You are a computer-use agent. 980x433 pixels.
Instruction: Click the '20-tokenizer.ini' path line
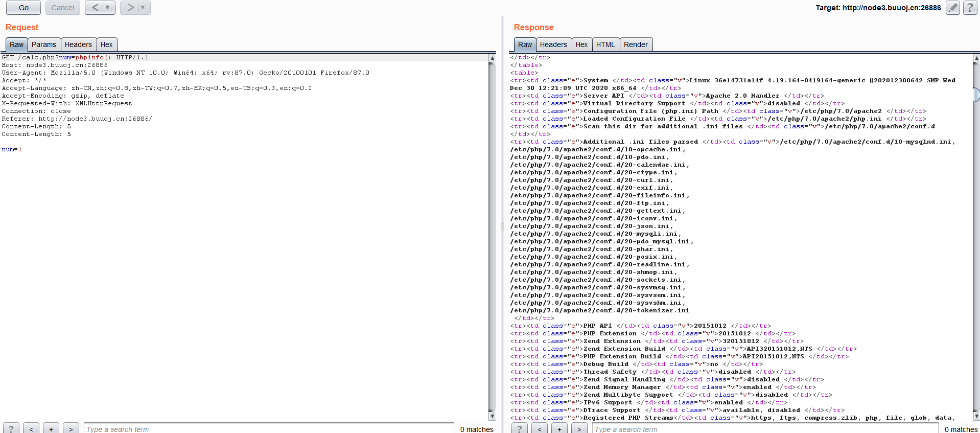point(600,310)
